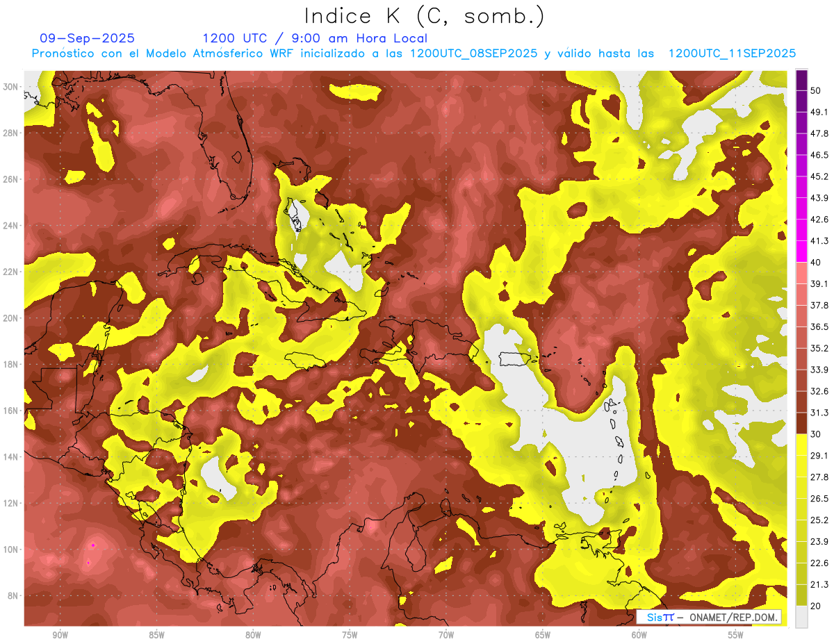Click the longitude label "65W"
834x644 pixels.
pos(543,635)
